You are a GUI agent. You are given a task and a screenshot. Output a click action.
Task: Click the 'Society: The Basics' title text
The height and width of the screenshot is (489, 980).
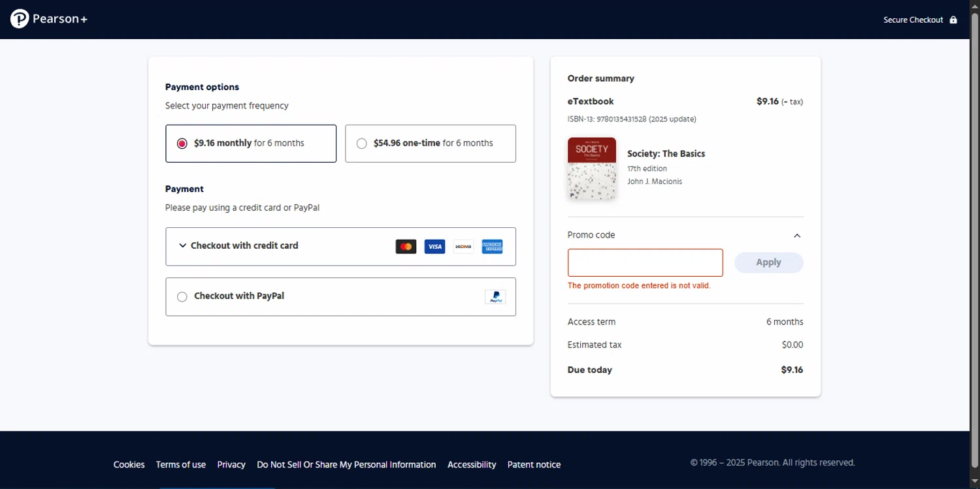point(666,154)
